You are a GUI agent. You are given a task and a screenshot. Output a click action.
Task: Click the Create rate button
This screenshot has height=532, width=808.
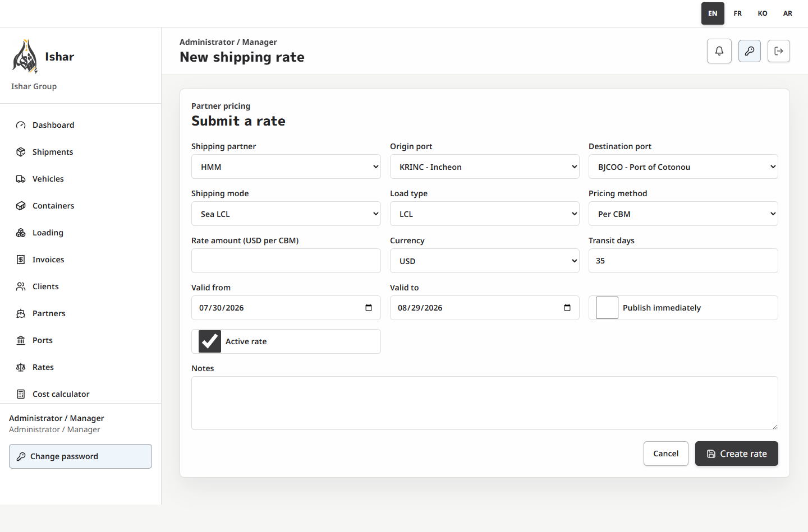[737, 454]
